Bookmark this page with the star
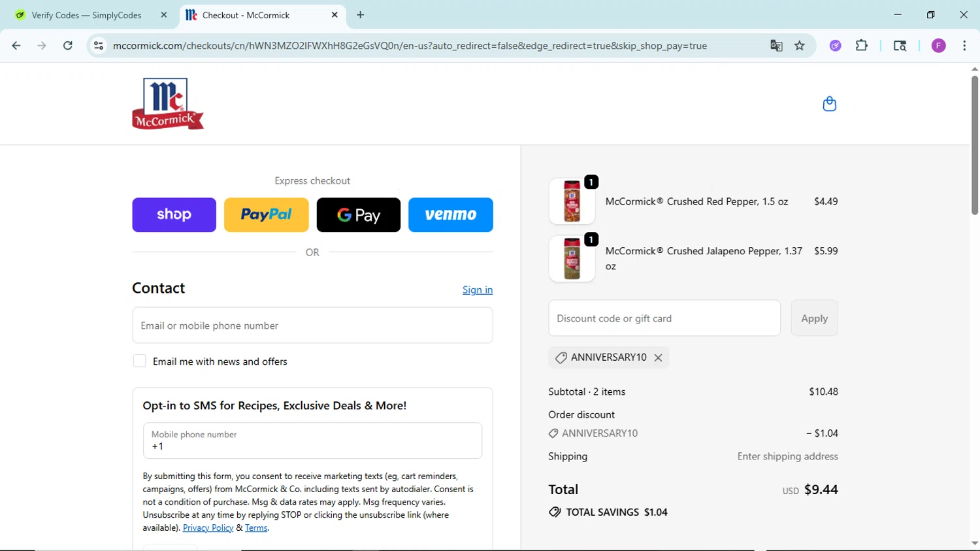Viewport: 980px width, 551px height. click(x=800, y=46)
